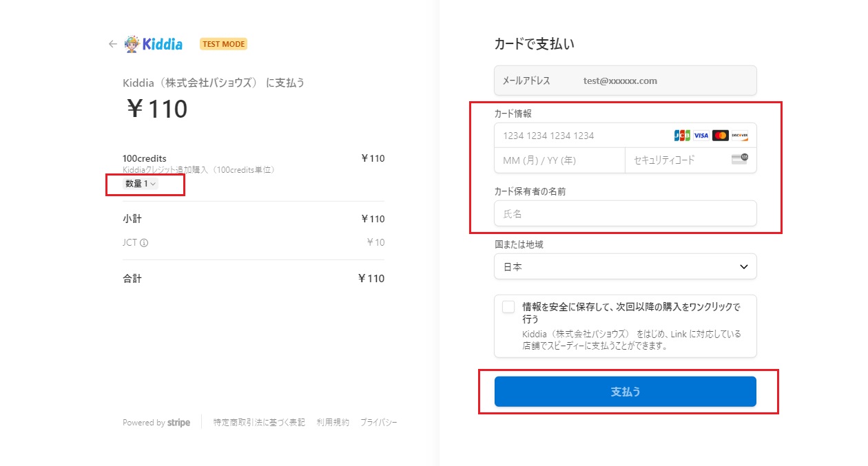The width and height of the screenshot is (868, 466).
Task: Click the back arrow beside the Kiddia logo
Action: 113,44
